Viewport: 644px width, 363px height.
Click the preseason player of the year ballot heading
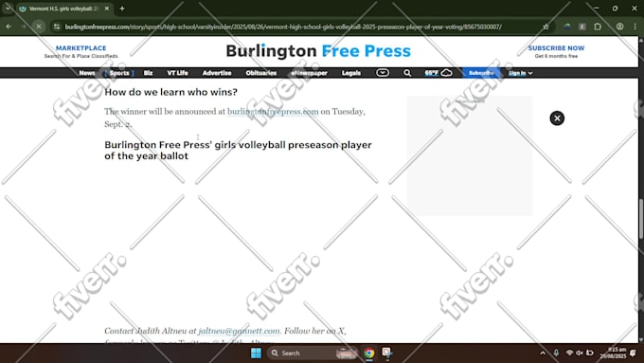click(238, 150)
